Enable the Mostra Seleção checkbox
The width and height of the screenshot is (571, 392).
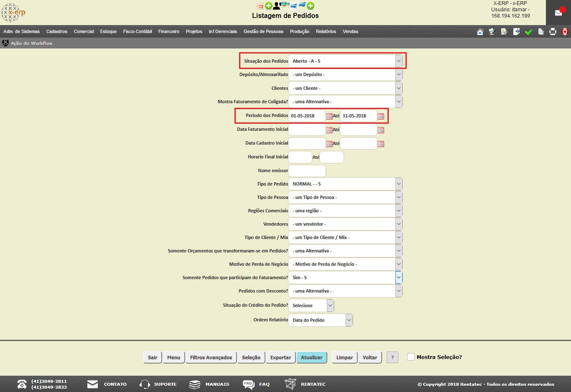pyautogui.click(x=411, y=357)
